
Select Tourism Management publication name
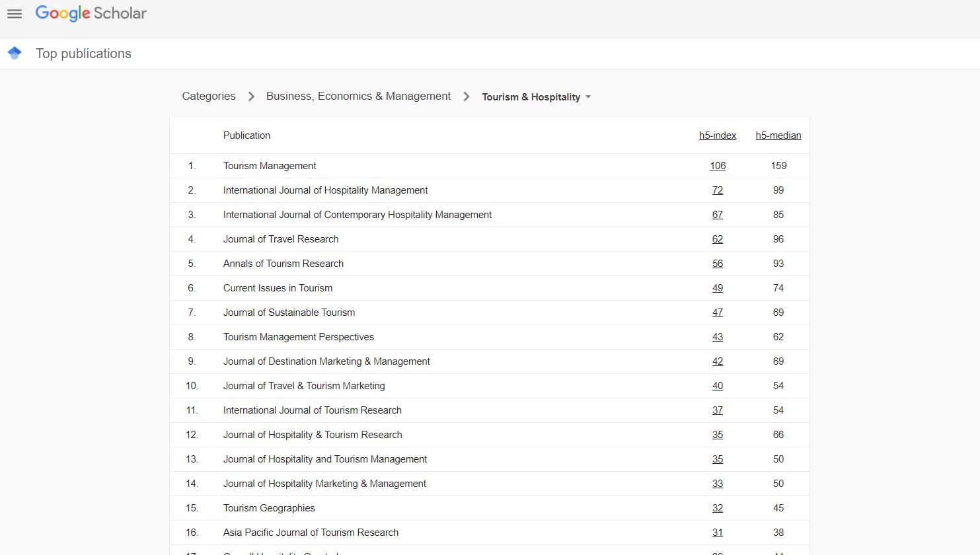[270, 166]
